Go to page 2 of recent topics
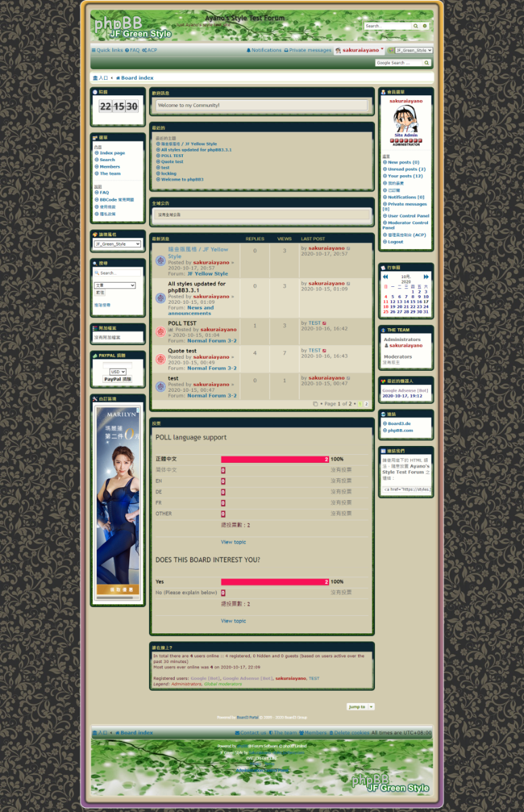 [x=366, y=404]
